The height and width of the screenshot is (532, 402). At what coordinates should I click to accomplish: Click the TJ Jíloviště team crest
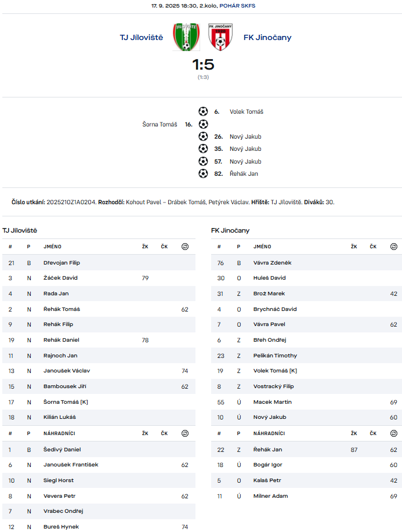(185, 37)
